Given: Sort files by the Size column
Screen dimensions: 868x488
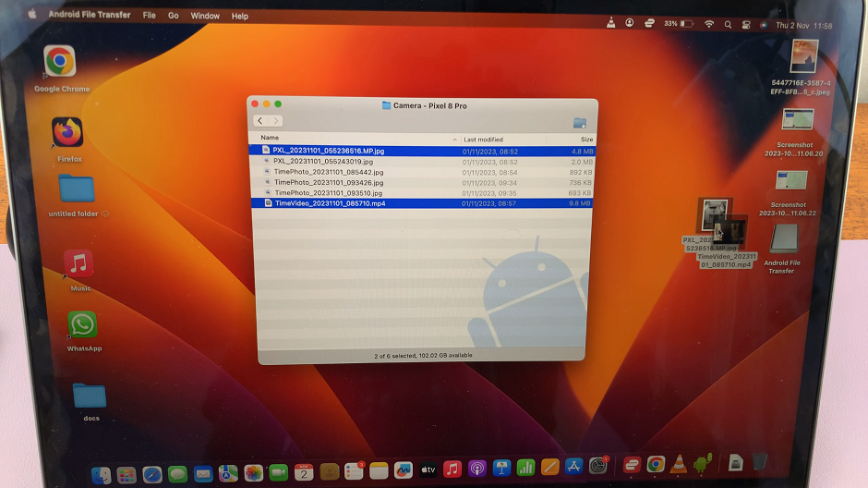Looking at the screenshot, I should coord(586,140).
